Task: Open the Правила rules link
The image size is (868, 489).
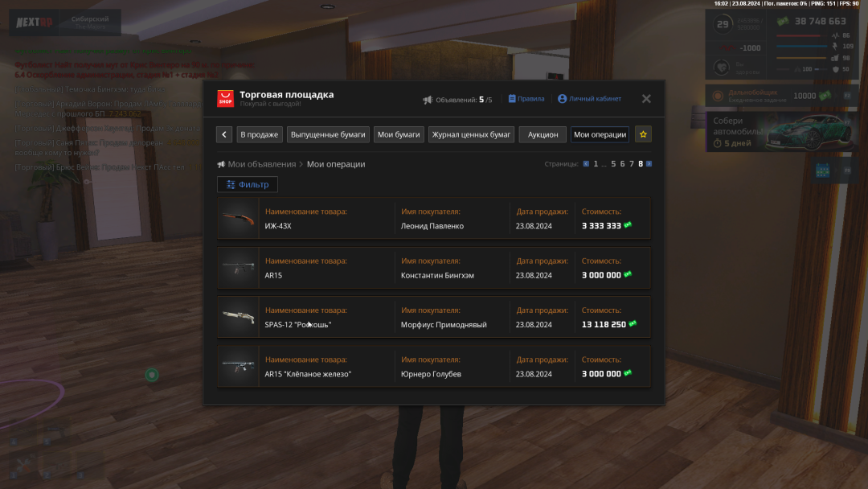Action: click(x=526, y=99)
